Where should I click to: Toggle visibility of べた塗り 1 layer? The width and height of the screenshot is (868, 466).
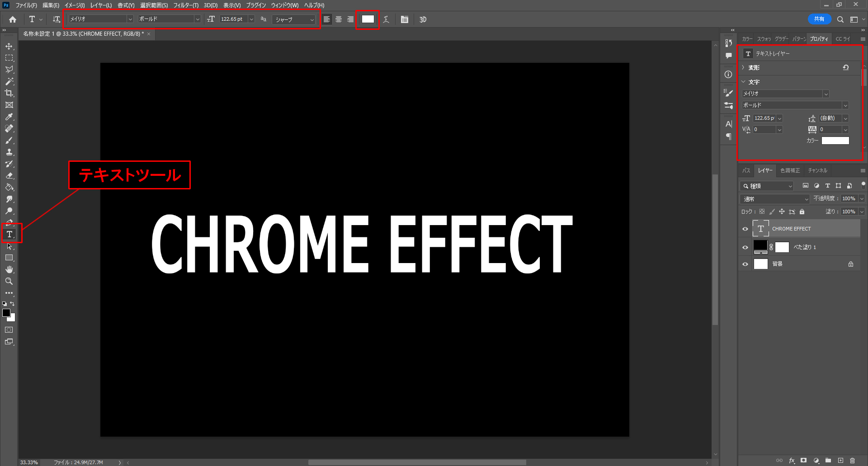click(x=745, y=247)
